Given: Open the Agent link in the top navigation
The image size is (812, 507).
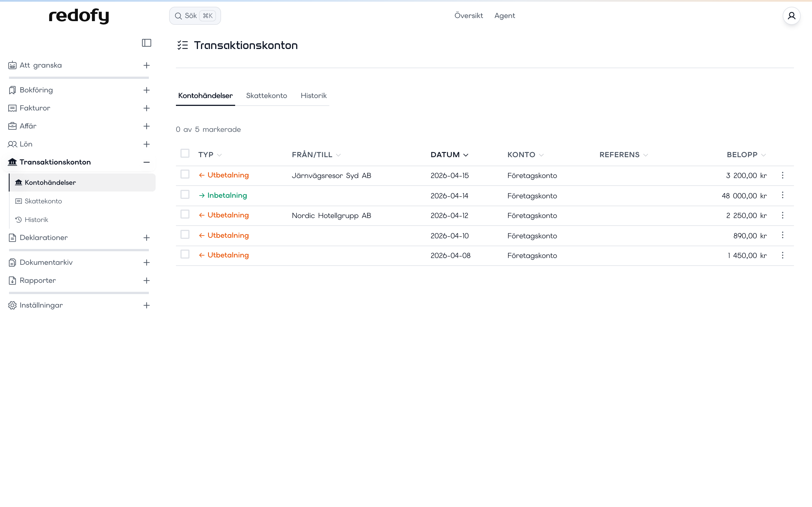Looking at the screenshot, I should (x=504, y=16).
